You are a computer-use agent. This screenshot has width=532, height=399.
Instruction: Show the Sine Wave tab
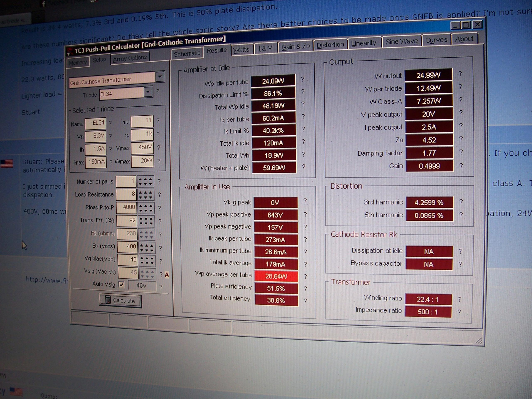click(401, 41)
